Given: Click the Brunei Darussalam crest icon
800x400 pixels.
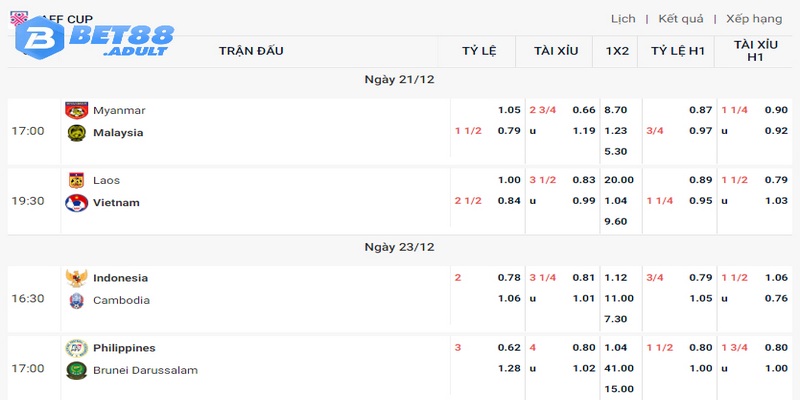Looking at the screenshot, I should point(76,370).
